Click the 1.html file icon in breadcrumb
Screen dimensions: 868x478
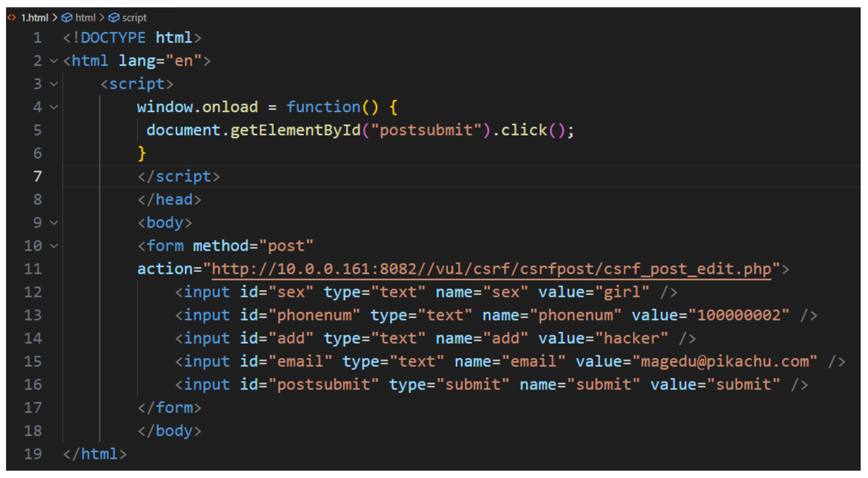coord(12,18)
